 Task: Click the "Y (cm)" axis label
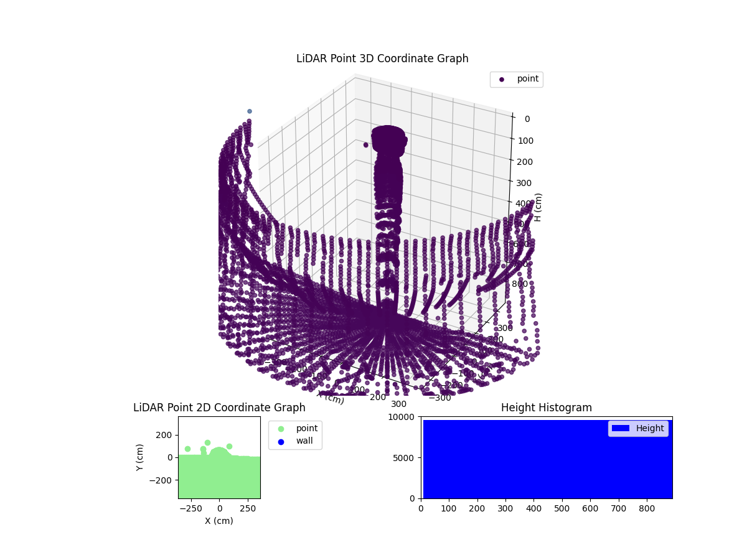(141, 457)
